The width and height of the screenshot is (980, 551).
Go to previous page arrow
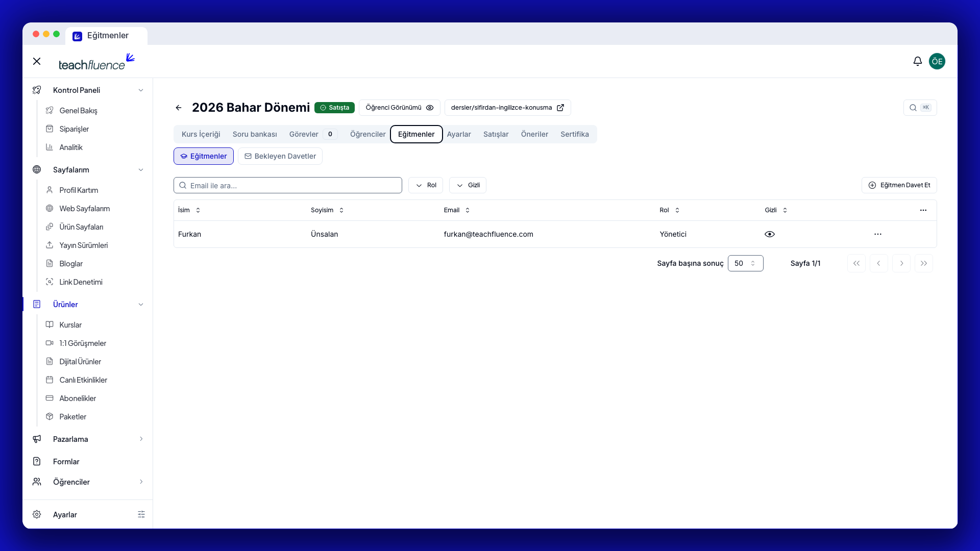click(878, 263)
